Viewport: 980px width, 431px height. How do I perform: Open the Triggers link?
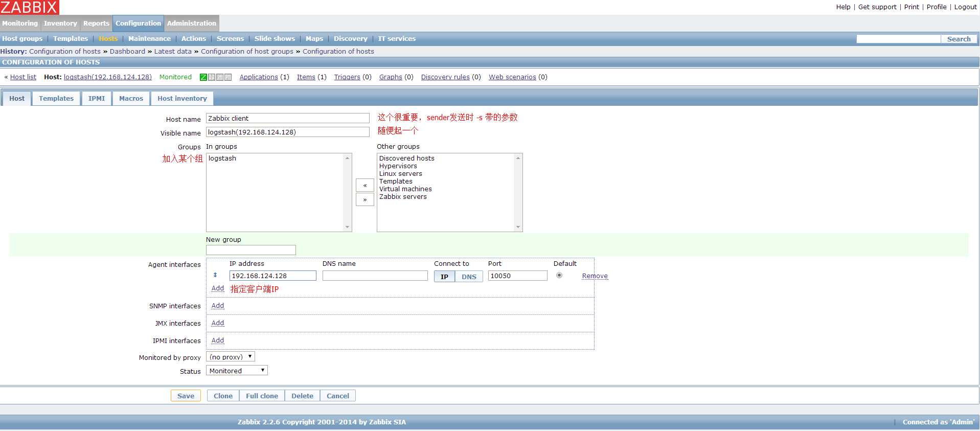click(x=347, y=77)
